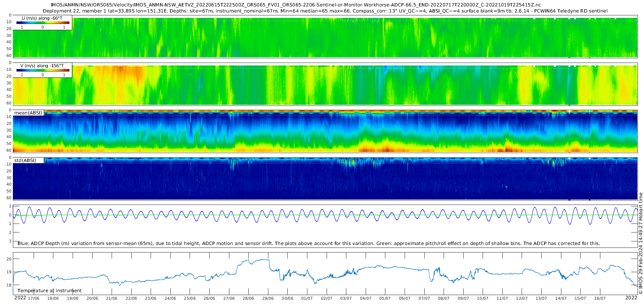This screenshot has height=304, width=644.
Task: Click the '19/06' date tick label
Action: [x=73, y=298]
